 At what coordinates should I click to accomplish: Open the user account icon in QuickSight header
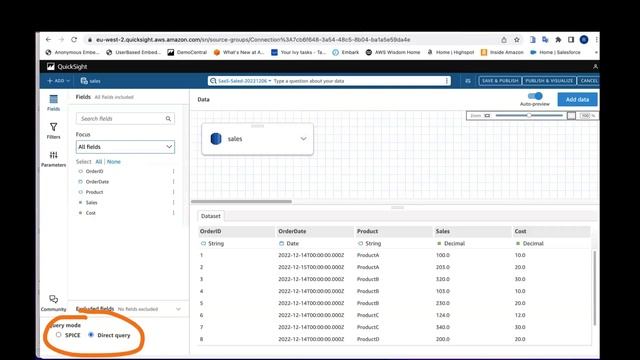595,67
